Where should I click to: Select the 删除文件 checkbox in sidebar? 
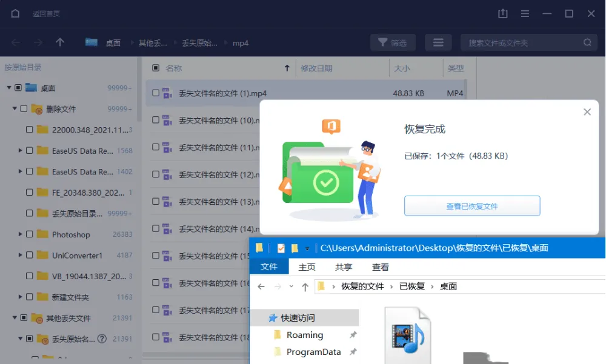(24, 108)
